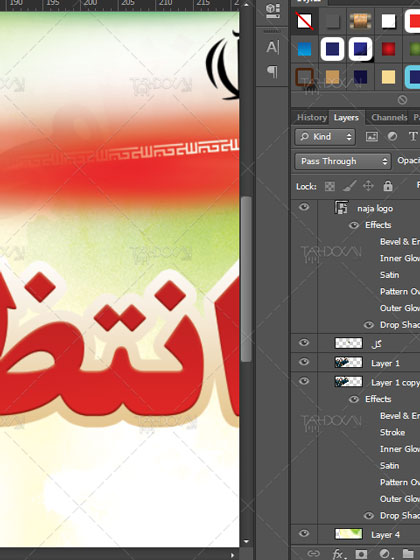Click the Layer 4 thumbnail
Viewport: 420px width, 560px height.
(x=349, y=534)
